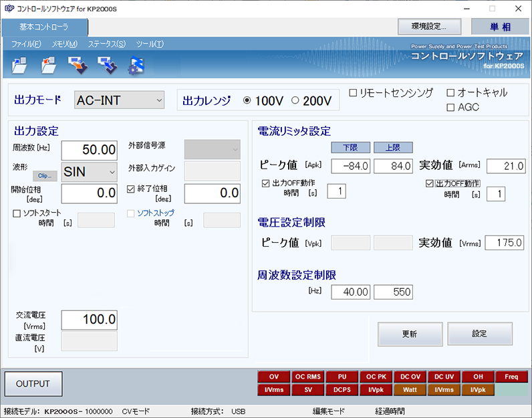Image resolution: width=532 pixels, height=418 pixels.
Task: Open the ファイル(F) menu
Action: [x=26, y=44]
